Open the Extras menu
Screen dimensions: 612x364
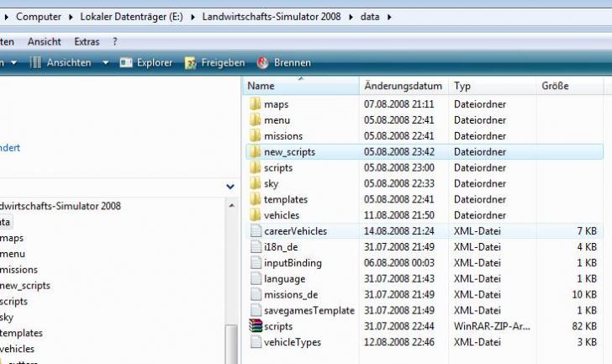pos(87,42)
